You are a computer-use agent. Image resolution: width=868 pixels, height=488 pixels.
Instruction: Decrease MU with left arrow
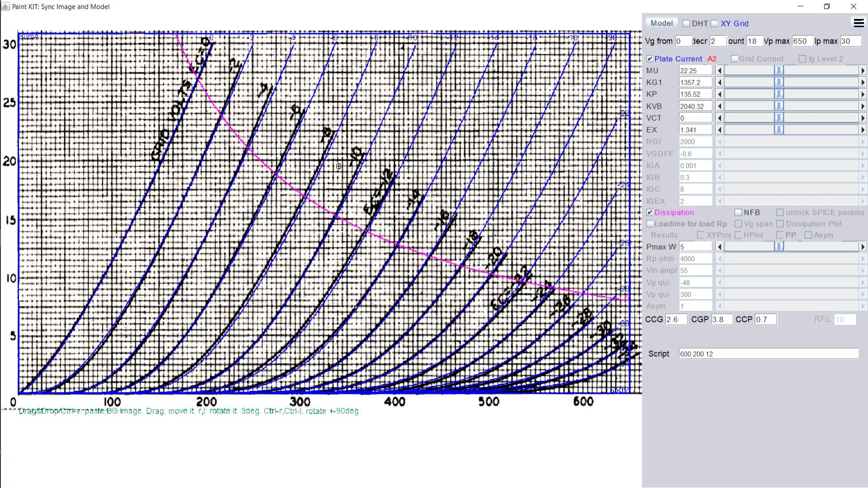pos(720,71)
